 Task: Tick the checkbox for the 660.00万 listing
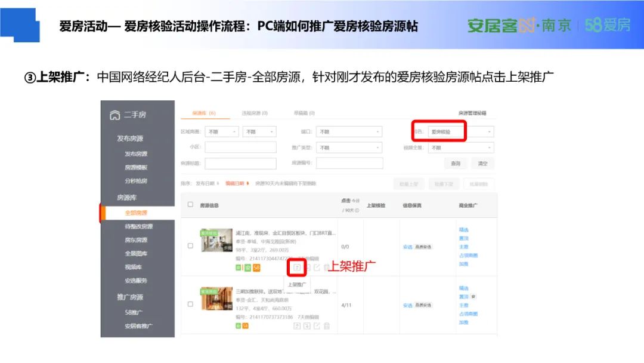190,304
